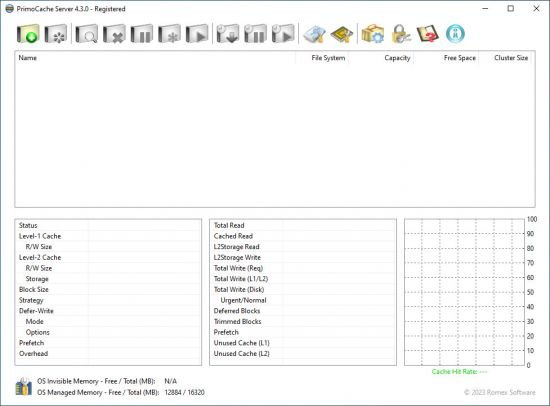Open options box with gear icon
The height and width of the screenshot is (406, 550).
(373, 34)
